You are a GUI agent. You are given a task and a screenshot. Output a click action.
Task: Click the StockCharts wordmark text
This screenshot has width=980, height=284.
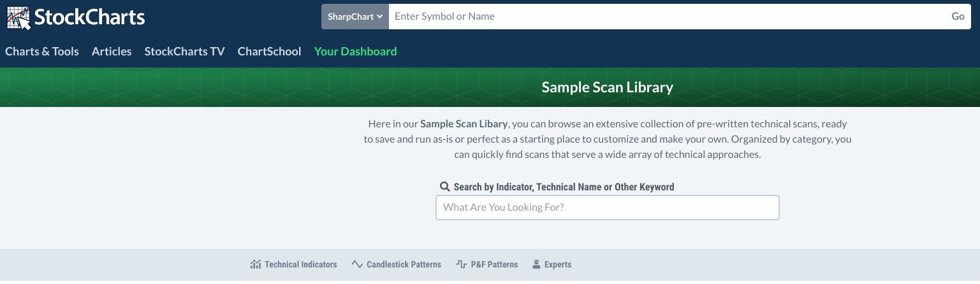point(90,17)
